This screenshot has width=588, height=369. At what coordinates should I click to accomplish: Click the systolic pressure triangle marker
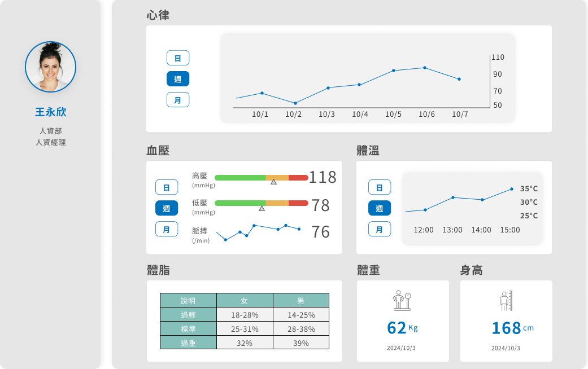point(273,182)
